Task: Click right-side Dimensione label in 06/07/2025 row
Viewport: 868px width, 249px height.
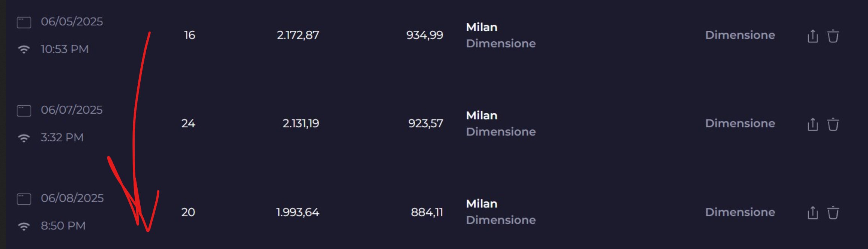Action: tap(740, 123)
